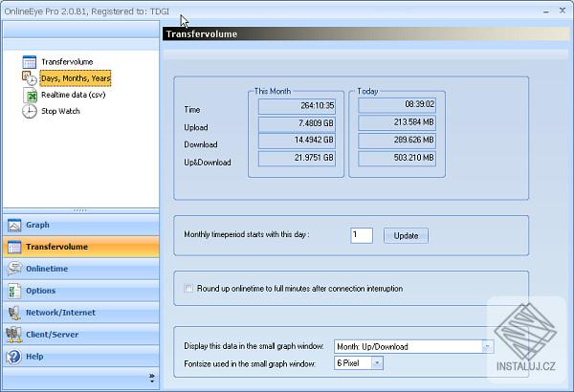Close the OnlineEye Pro window
Viewport: 574px width, 392px height.
[563, 11]
